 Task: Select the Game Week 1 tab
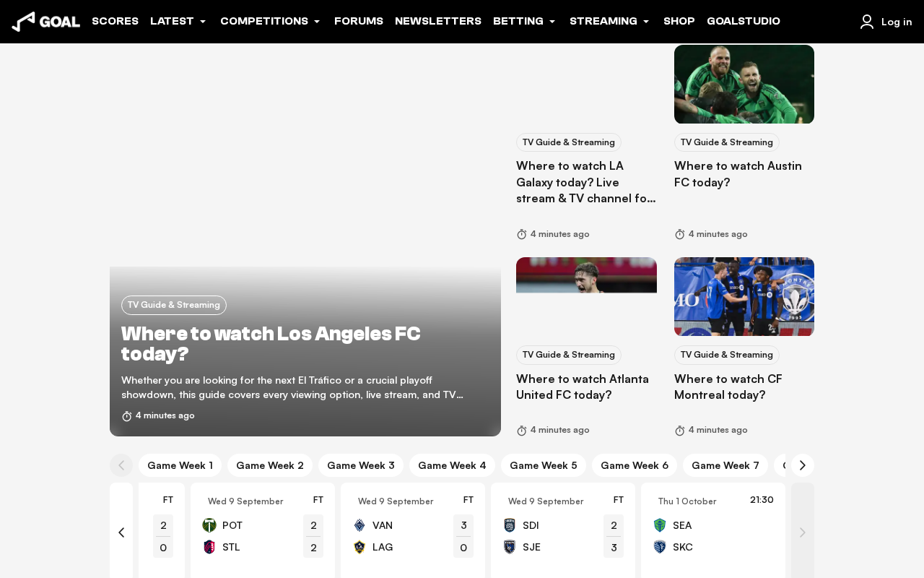(x=180, y=465)
